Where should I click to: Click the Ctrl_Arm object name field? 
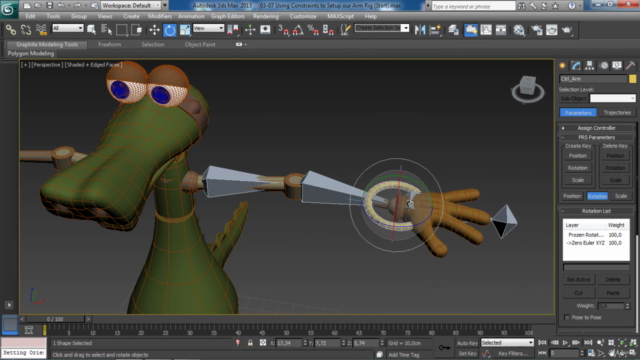tap(593, 79)
